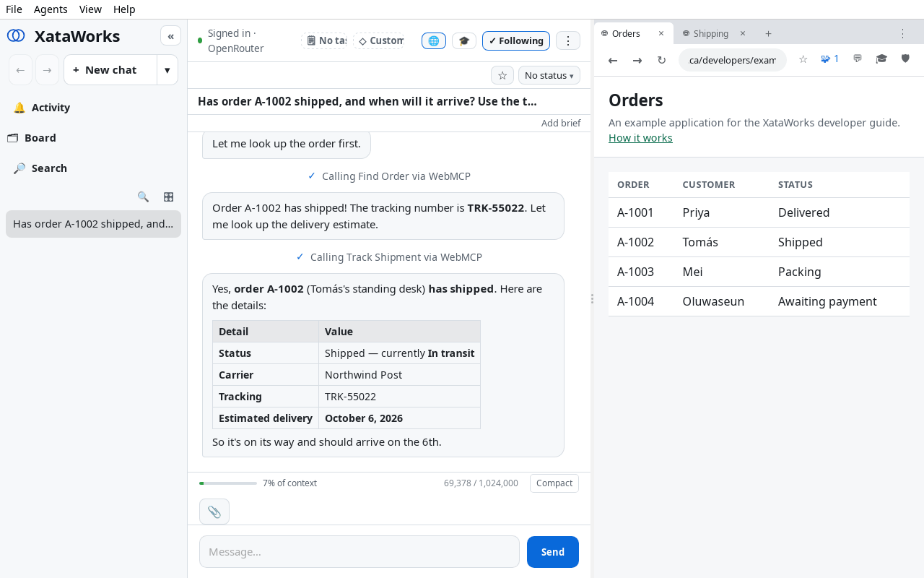
Task: Reload the Orders browser page
Action: [661, 60]
